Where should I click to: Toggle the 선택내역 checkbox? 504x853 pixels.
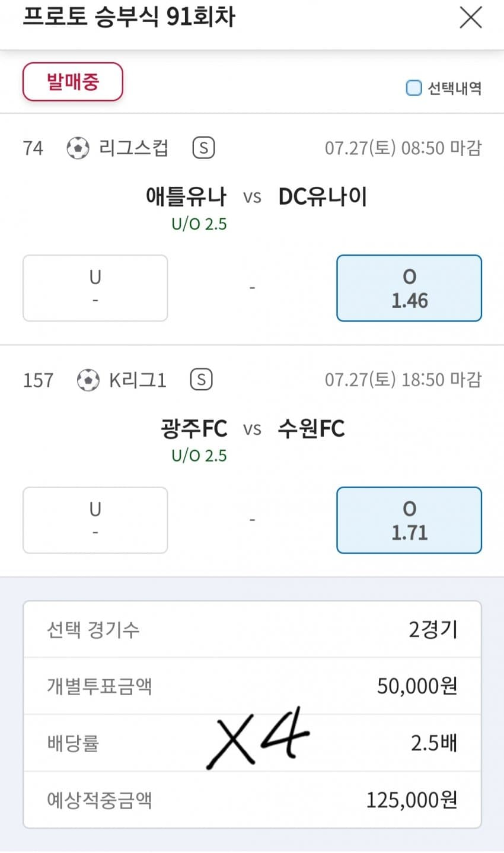point(413,88)
